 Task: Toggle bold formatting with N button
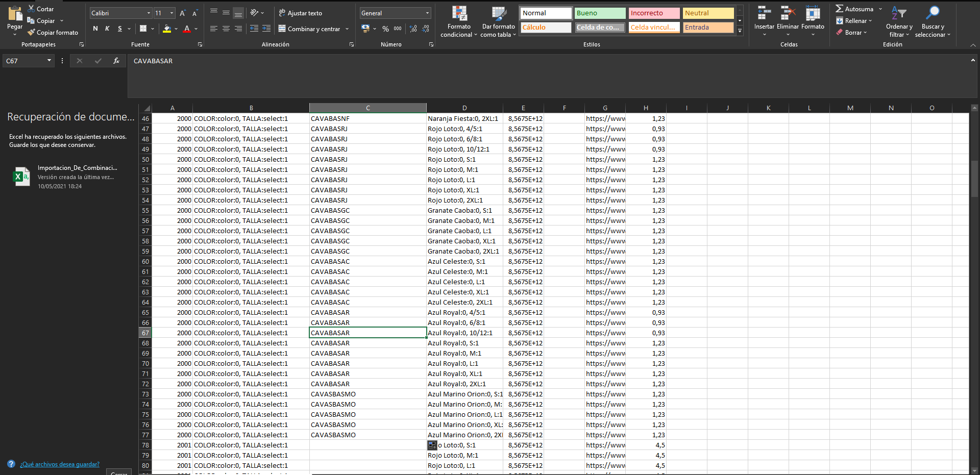click(x=95, y=29)
